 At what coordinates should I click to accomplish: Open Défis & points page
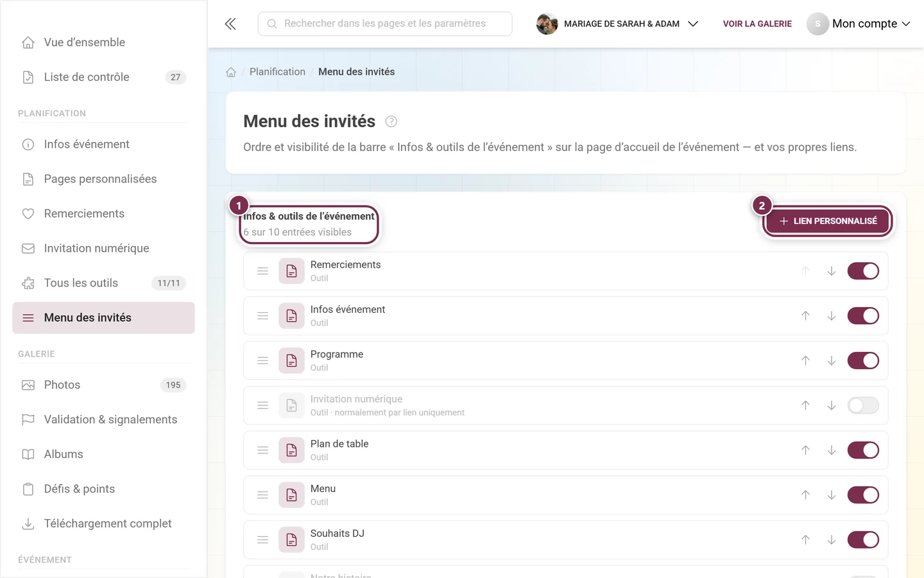pos(103,489)
